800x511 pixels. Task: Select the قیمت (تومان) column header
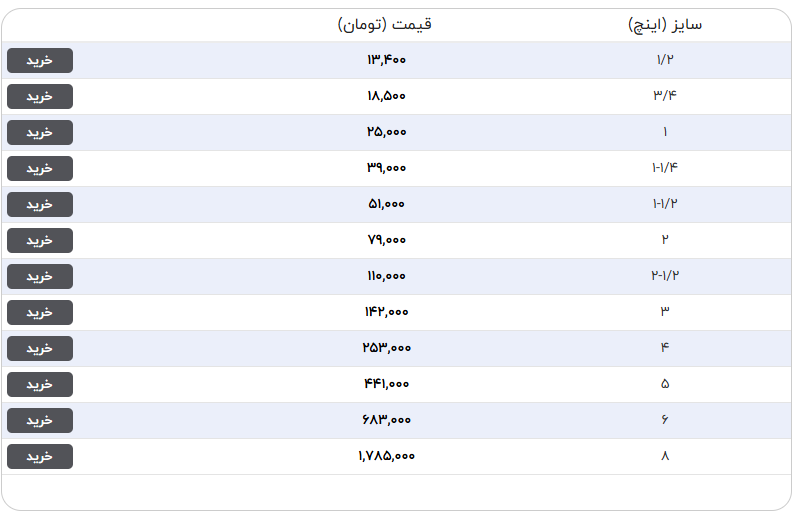point(385,24)
